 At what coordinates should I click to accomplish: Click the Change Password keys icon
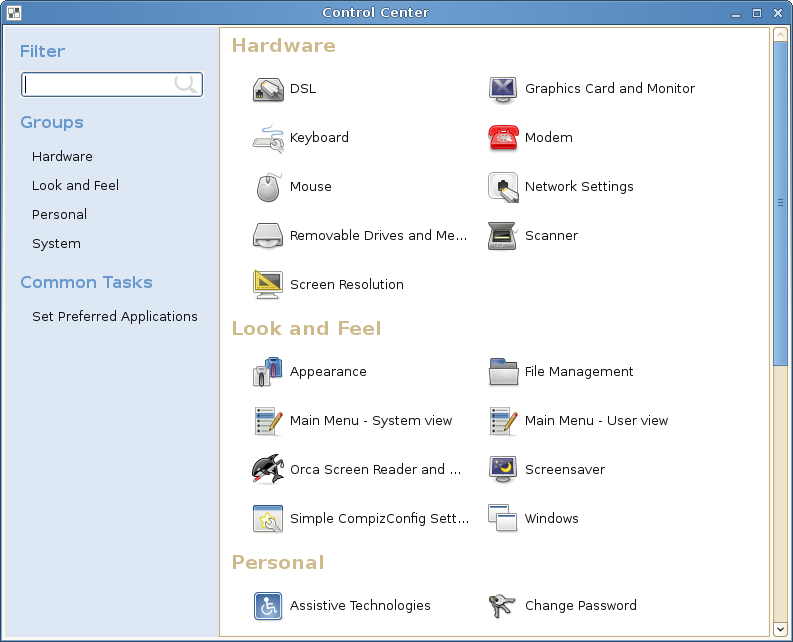503,606
